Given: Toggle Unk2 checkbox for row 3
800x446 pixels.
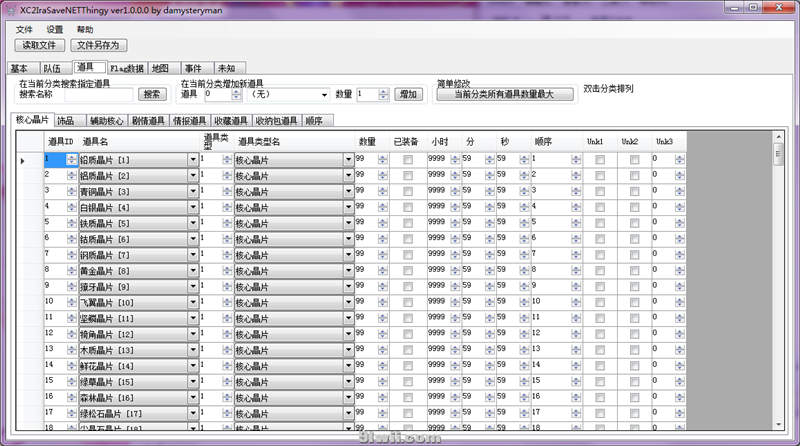Looking at the screenshot, I should (x=635, y=191).
